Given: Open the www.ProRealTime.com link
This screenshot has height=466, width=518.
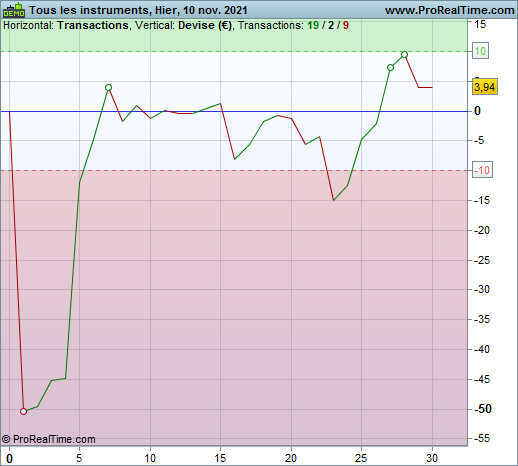Looking at the screenshot, I should coord(450,10).
